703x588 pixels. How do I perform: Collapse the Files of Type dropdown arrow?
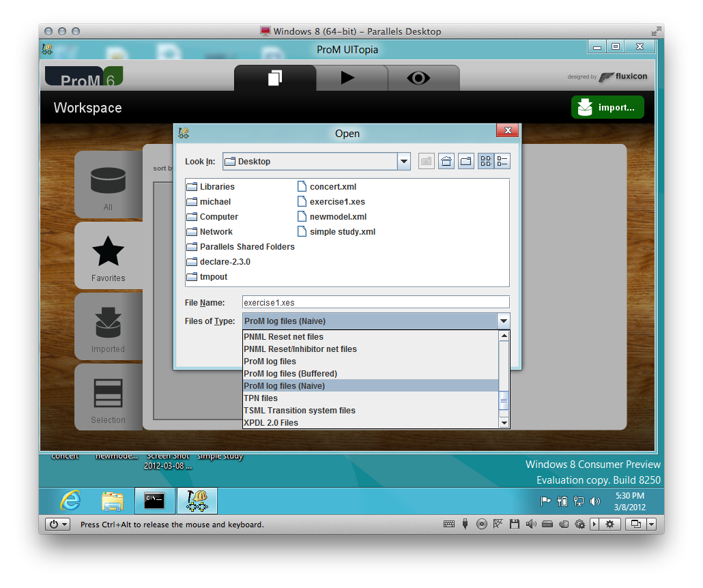pyautogui.click(x=504, y=321)
